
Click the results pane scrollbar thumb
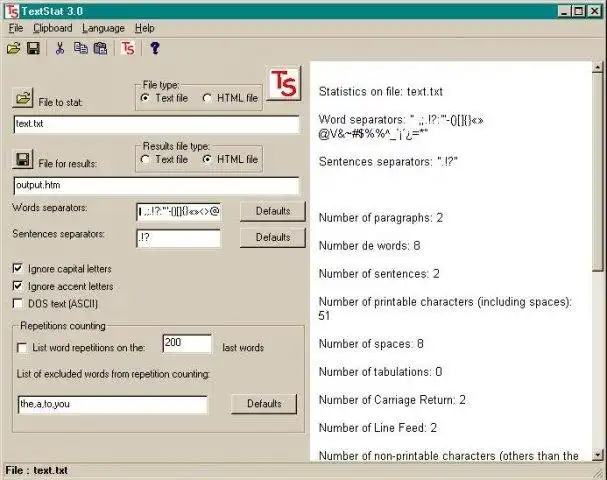pyautogui.click(x=598, y=172)
